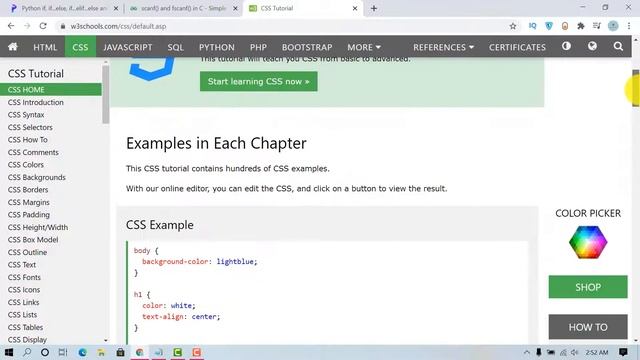Click the sidebar scrollbar thumb
Image resolution: width=640 pixels, height=360 pixels.
pos(106,95)
